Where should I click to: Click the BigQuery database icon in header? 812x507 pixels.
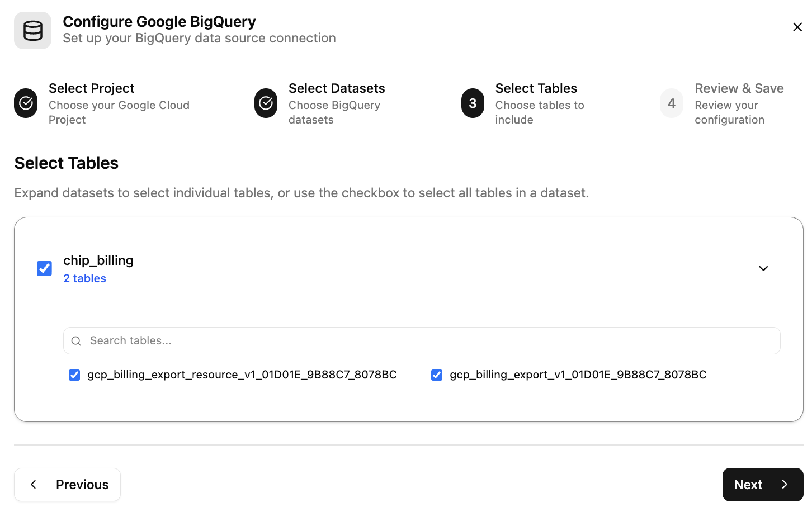coord(32,30)
